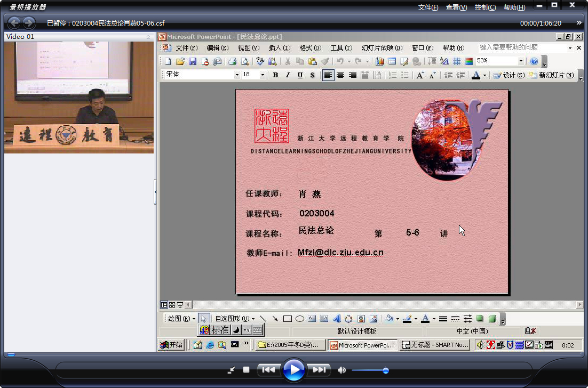The image size is (588, 388).
Task: Click the Format Painter brush icon
Action: (x=325, y=61)
